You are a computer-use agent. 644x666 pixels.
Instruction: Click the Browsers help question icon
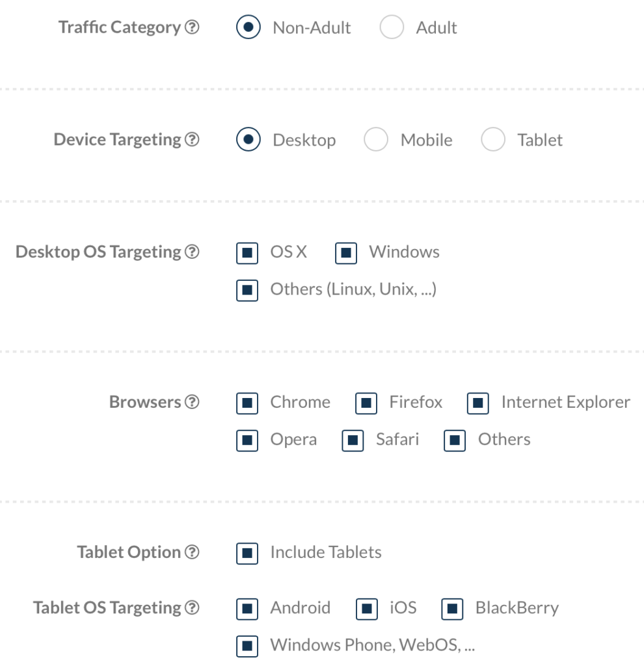(x=192, y=403)
